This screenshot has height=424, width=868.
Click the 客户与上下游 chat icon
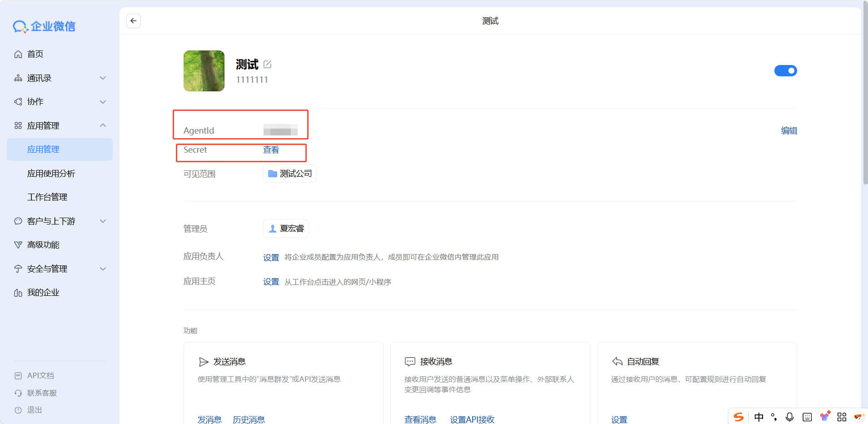click(x=18, y=221)
